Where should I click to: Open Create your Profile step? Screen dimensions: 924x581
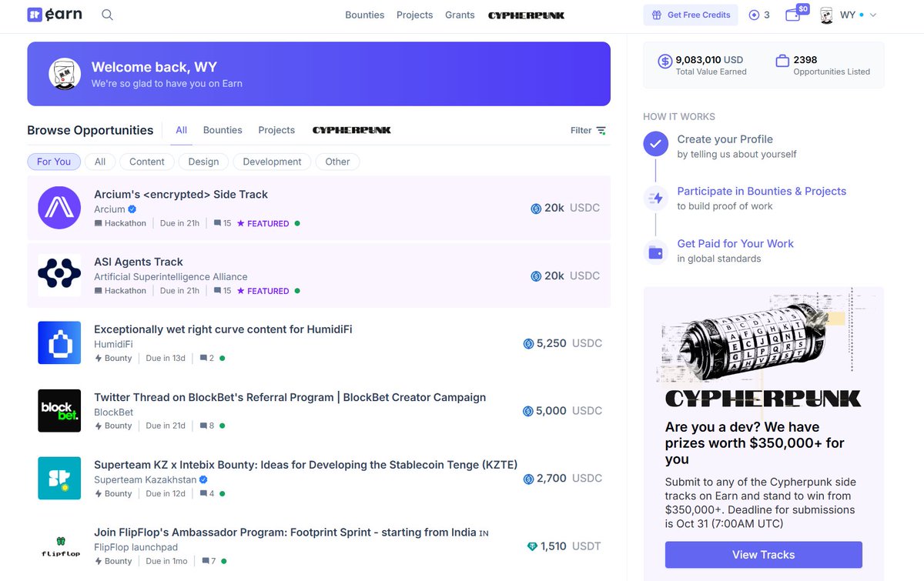tap(725, 139)
